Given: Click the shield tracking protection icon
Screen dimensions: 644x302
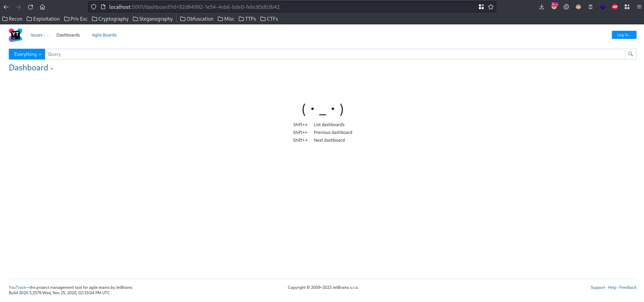Looking at the screenshot, I should point(94,7).
